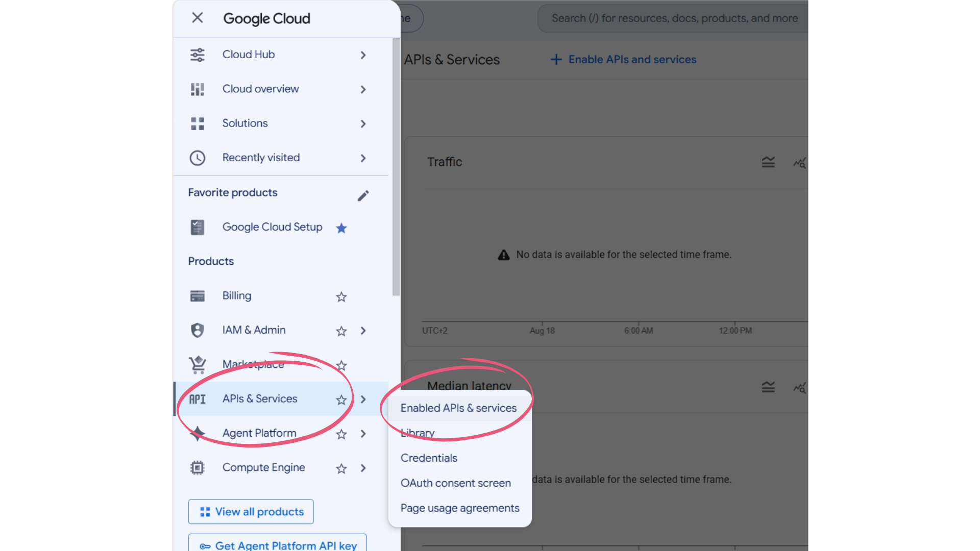This screenshot has width=980, height=551.
Task: Click the API icon for APIs & Services
Action: click(198, 399)
